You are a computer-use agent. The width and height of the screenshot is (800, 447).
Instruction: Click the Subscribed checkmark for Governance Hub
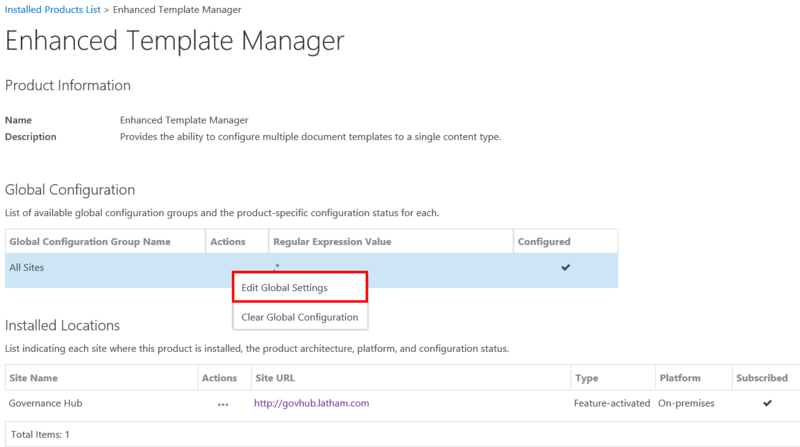tap(767, 403)
